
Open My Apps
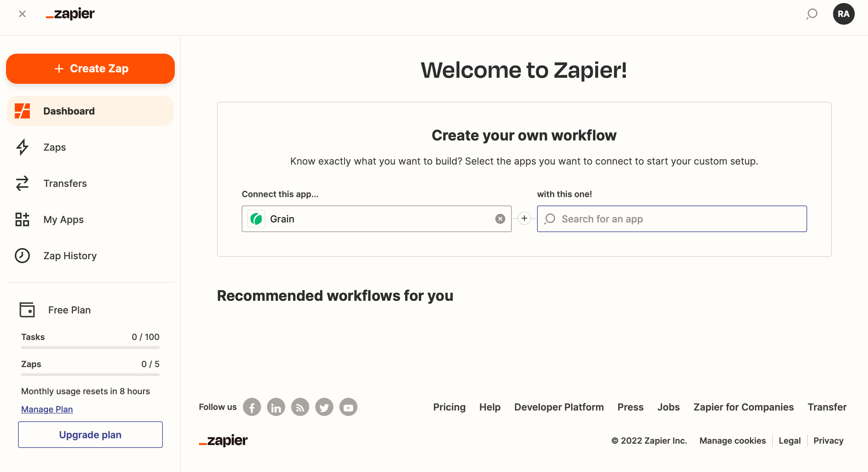coord(63,220)
